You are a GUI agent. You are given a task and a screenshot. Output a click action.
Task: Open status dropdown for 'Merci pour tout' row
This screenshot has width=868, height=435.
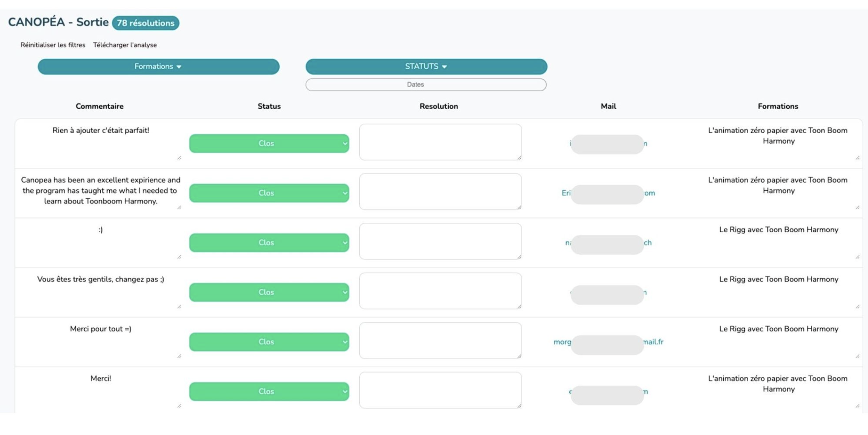(x=269, y=342)
